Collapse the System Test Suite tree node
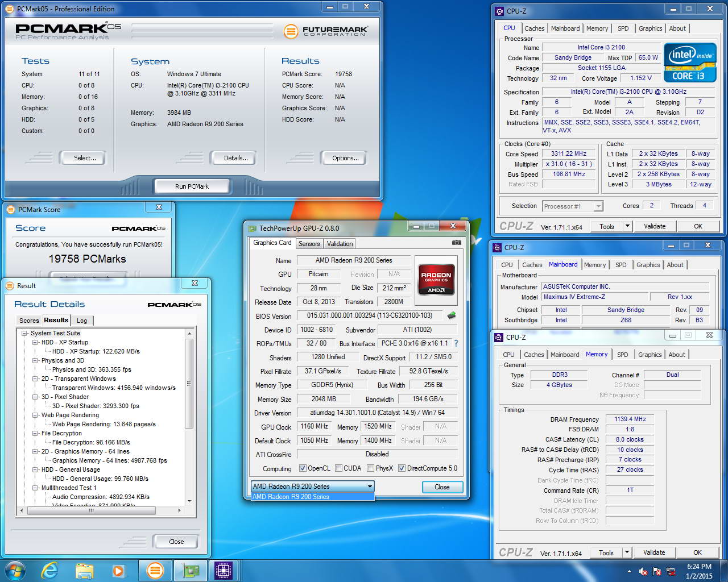728x582 pixels. [x=24, y=333]
